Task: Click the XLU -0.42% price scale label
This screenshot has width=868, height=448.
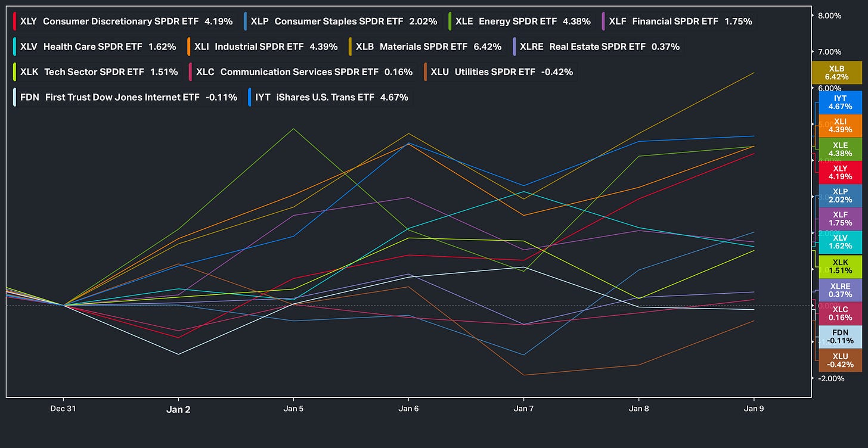Action: coord(840,360)
